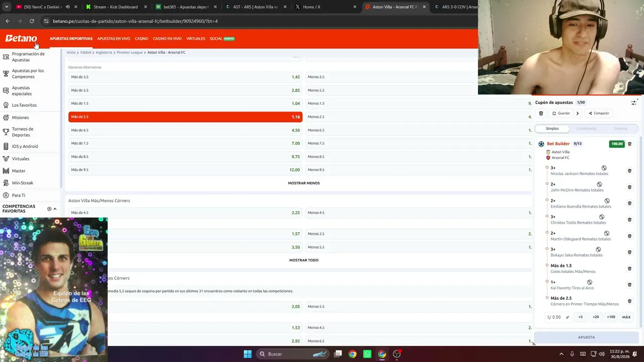Swap icon beside the Nicolas Jackson selection
The height and width of the screenshot is (362, 644).
point(604,168)
